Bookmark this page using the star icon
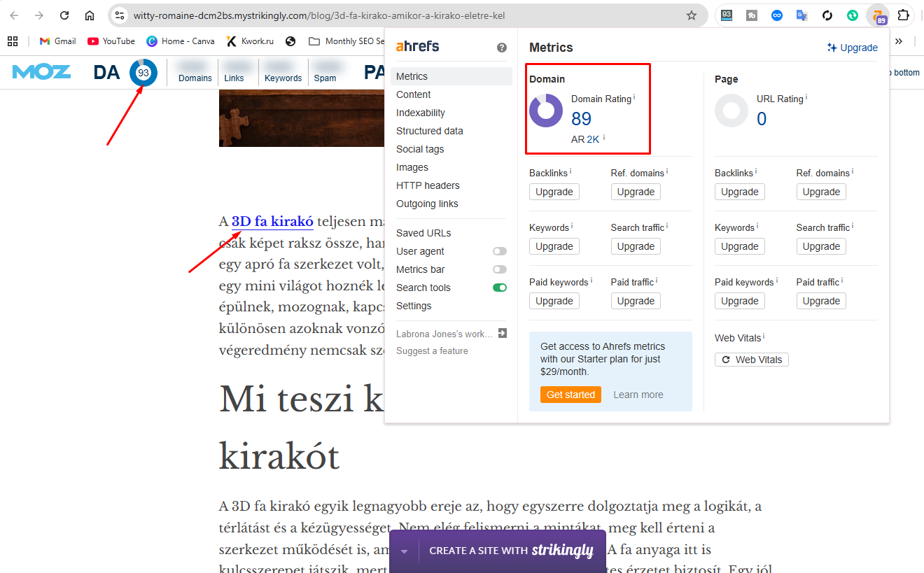 tap(692, 14)
